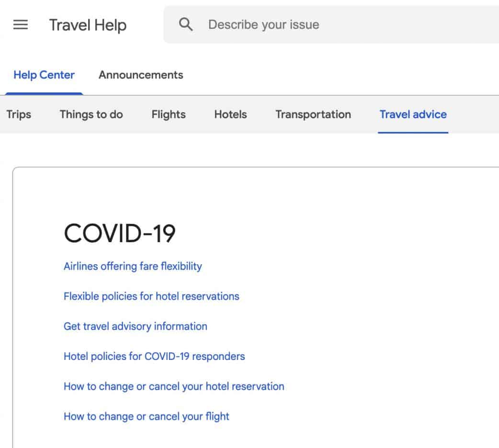The width and height of the screenshot is (499, 448).
Task: Click the Travel Help page title
Action: click(88, 25)
